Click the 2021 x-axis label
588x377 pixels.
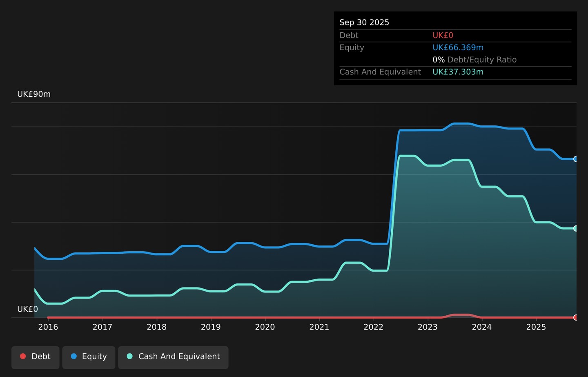[319, 327]
